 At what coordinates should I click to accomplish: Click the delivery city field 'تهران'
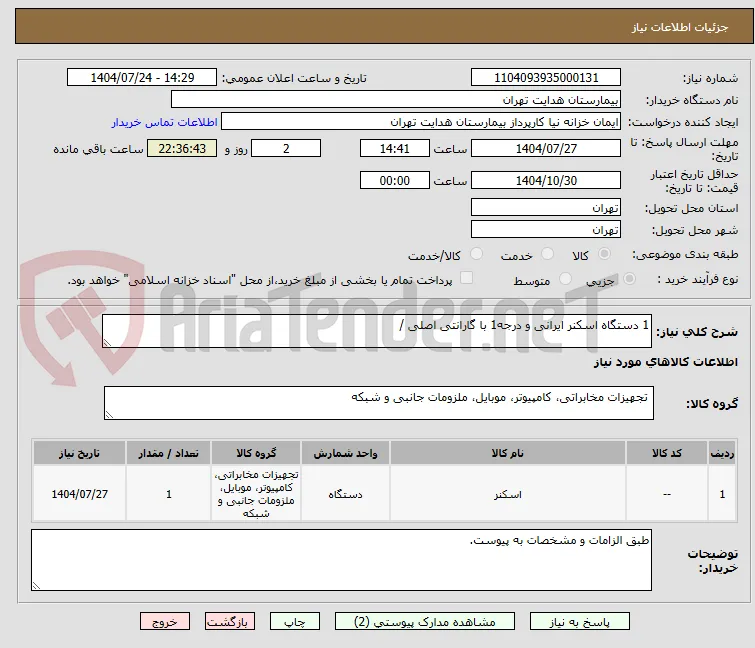click(x=546, y=230)
